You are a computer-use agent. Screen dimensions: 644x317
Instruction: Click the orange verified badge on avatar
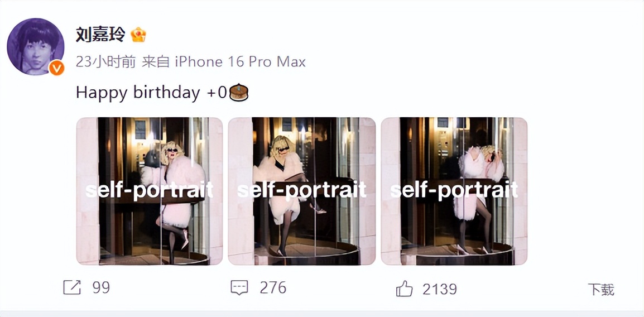tap(56, 68)
